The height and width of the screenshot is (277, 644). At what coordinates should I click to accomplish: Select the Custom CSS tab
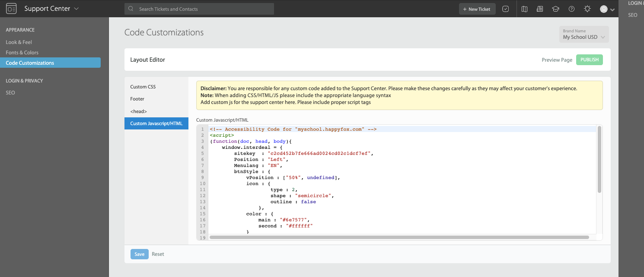pyautogui.click(x=143, y=87)
